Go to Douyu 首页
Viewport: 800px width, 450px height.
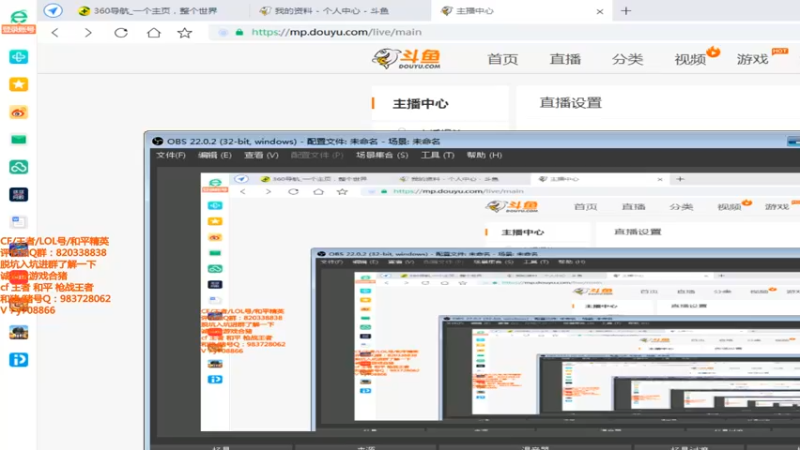click(x=503, y=59)
